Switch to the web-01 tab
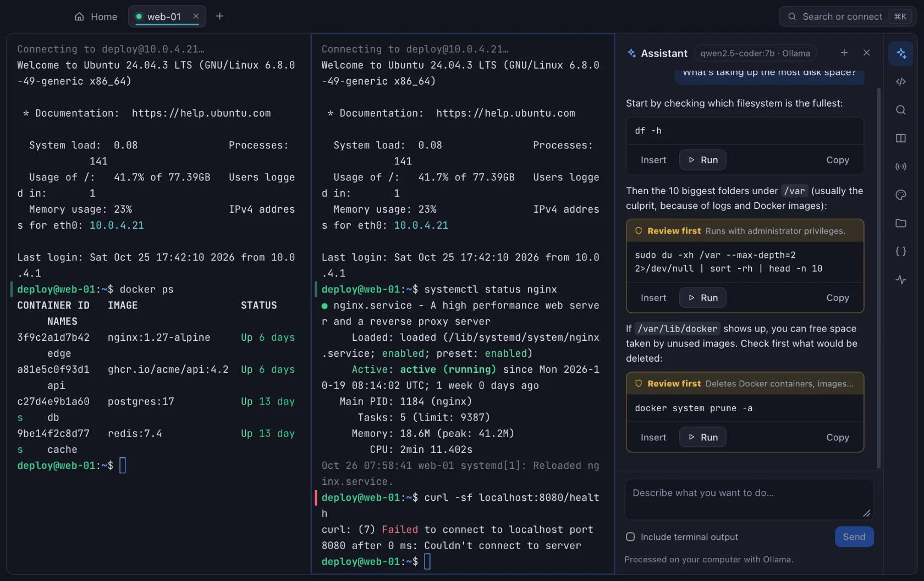The height and width of the screenshot is (581, 924). pyautogui.click(x=163, y=16)
